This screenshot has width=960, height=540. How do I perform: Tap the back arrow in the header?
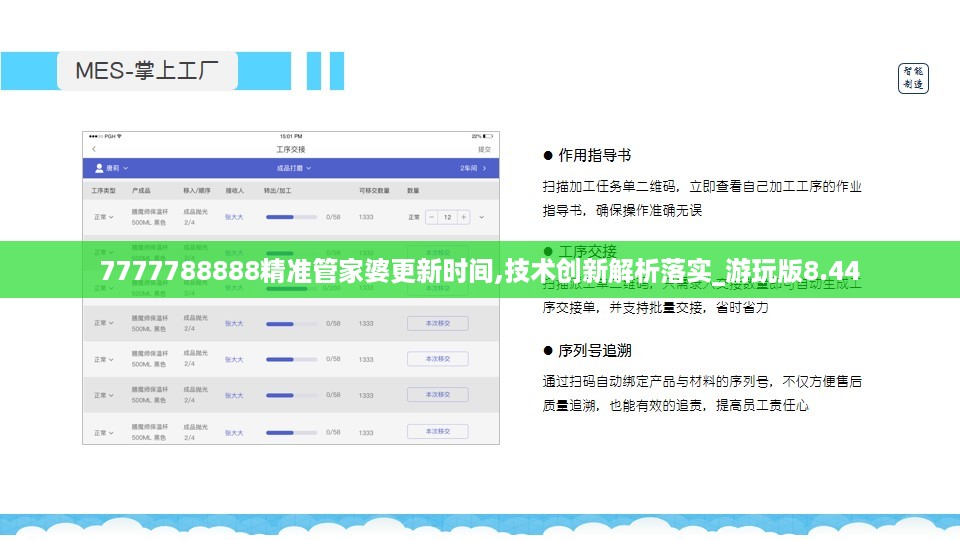click(x=94, y=149)
